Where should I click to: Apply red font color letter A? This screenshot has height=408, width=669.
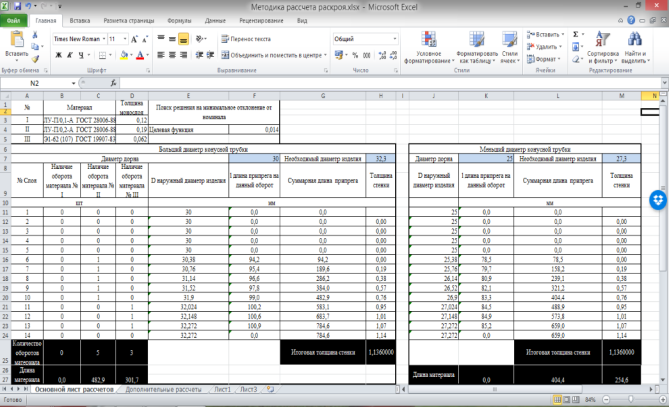click(140, 55)
